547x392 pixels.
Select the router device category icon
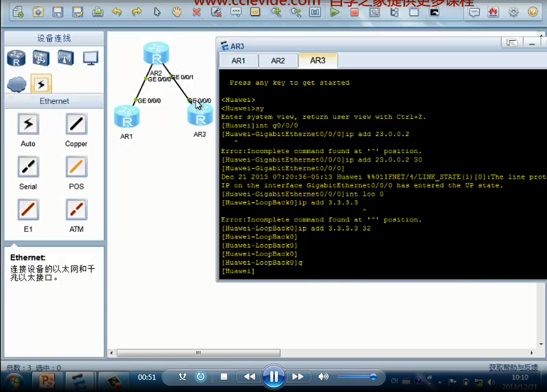click(16, 58)
